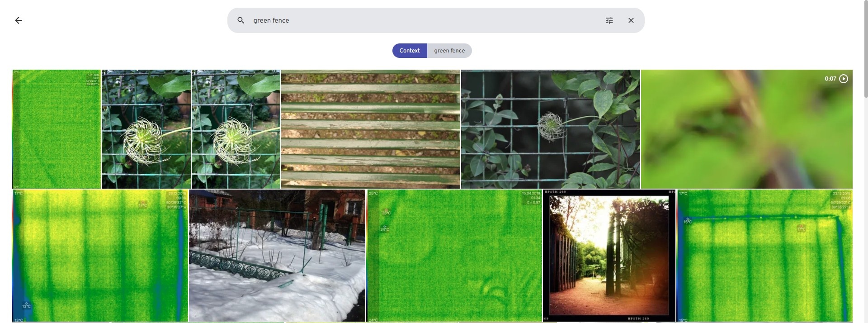Open top-left narrow green thermal image
This screenshot has height=323, width=868.
point(57,129)
